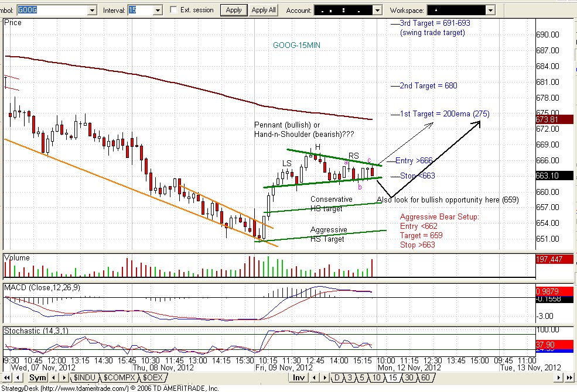Open the Account dropdown arrow
Image resolution: width=577 pixels, height=392 pixels.
pyautogui.click(x=377, y=11)
